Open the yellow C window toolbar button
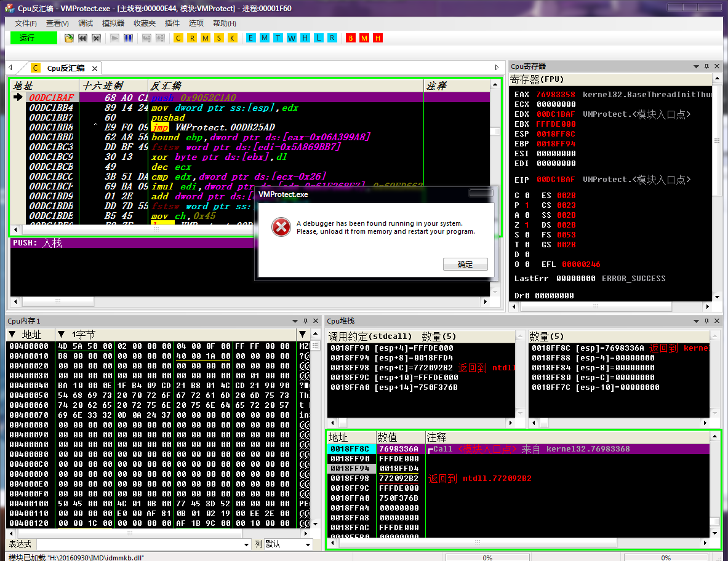This screenshot has height=561, width=728. (178, 38)
